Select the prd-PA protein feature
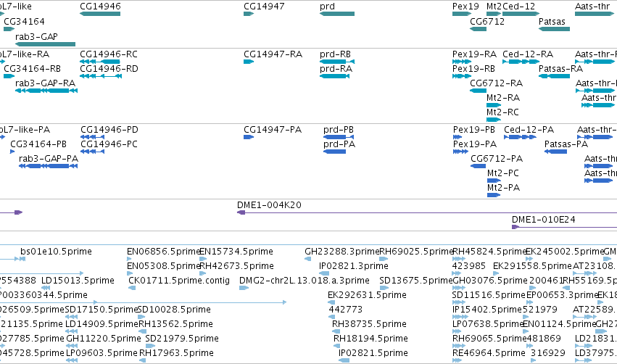617x364 pixels. pyautogui.click(x=334, y=152)
